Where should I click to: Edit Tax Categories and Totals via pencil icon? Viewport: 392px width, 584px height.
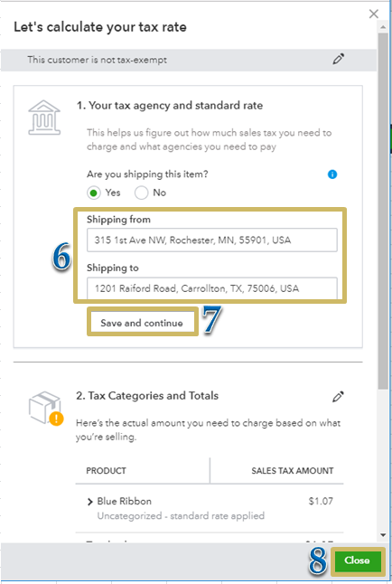pyautogui.click(x=338, y=397)
